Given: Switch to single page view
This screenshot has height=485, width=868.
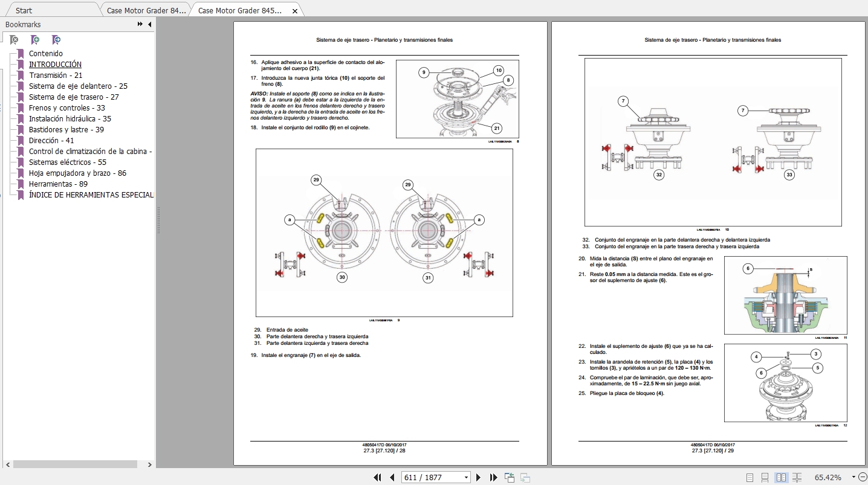Looking at the screenshot, I should (x=750, y=478).
